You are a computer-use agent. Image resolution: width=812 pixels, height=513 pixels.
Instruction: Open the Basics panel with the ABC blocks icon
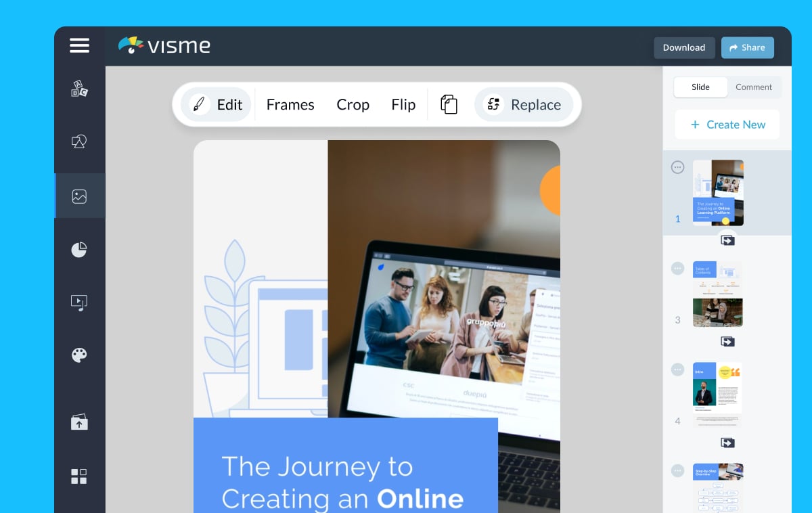tap(79, 89)
